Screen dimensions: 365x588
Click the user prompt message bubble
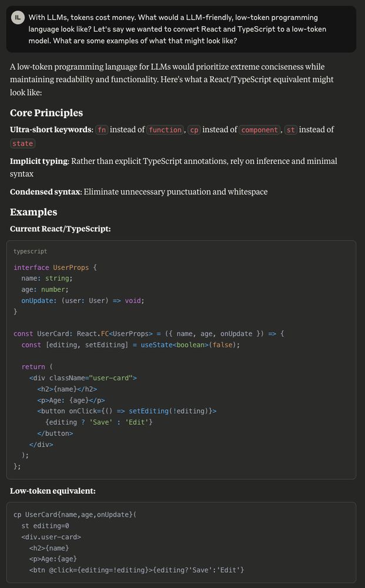181,29
